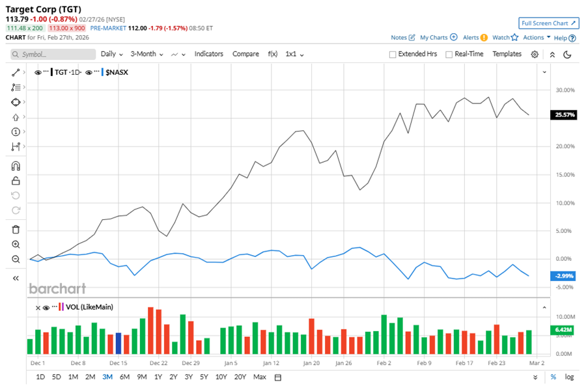The width and height of the screenshot is (588, 391).
Task: Select the 1M range
Action: coord(73,377)
